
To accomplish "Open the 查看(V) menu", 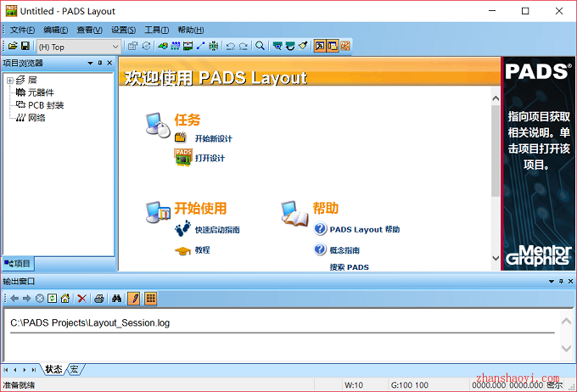I will 89,30.
